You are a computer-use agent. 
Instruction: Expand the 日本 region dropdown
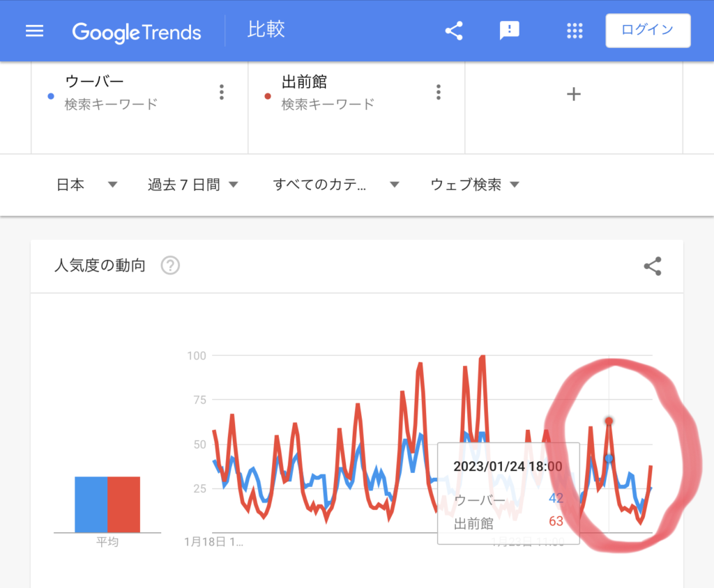(87, 185)
